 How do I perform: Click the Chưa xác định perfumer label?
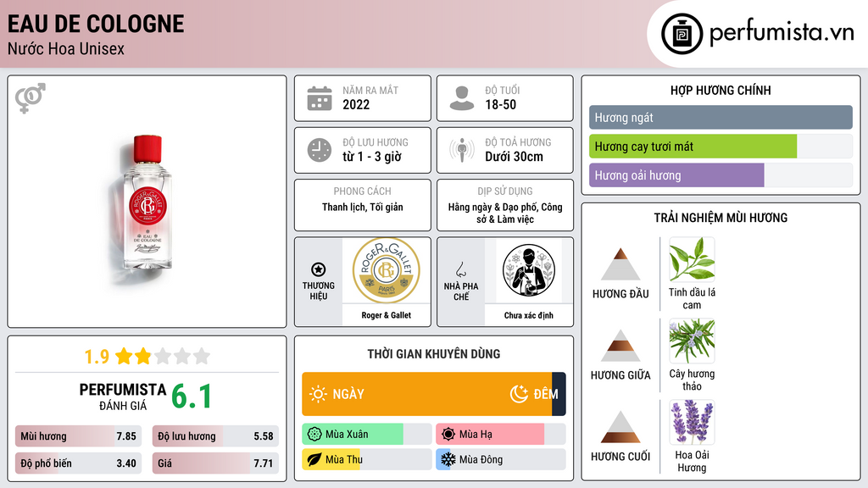point(528,315)
